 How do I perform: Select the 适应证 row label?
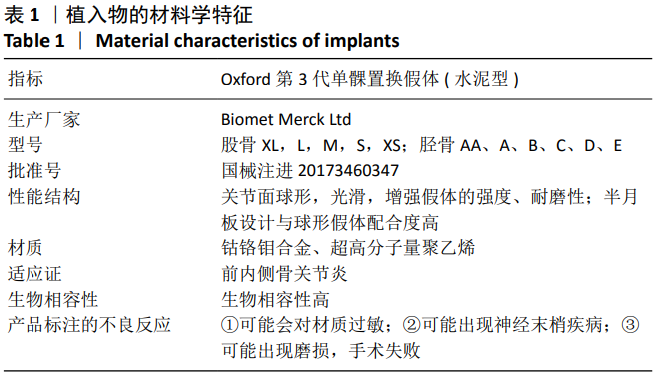(34, 274)
